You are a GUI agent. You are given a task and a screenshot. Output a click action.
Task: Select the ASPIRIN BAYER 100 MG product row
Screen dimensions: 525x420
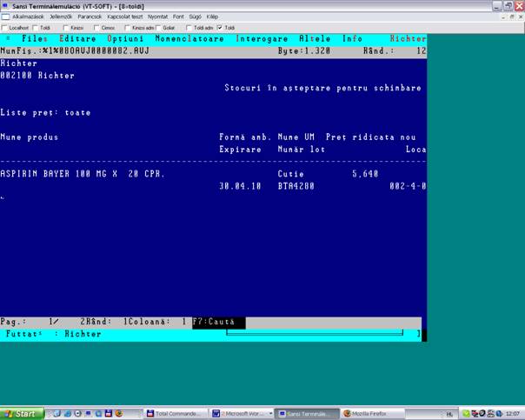pyautogui.click(x=83, y=173)
